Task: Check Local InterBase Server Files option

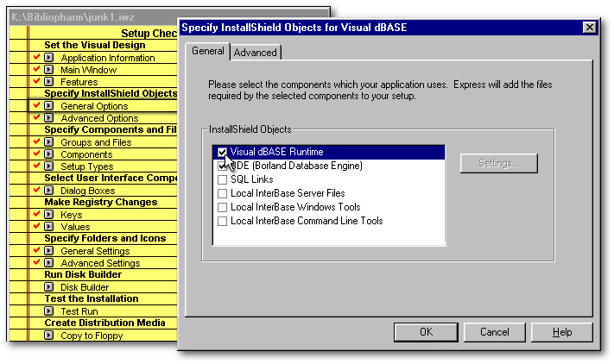Action: [x=222, y=193]
